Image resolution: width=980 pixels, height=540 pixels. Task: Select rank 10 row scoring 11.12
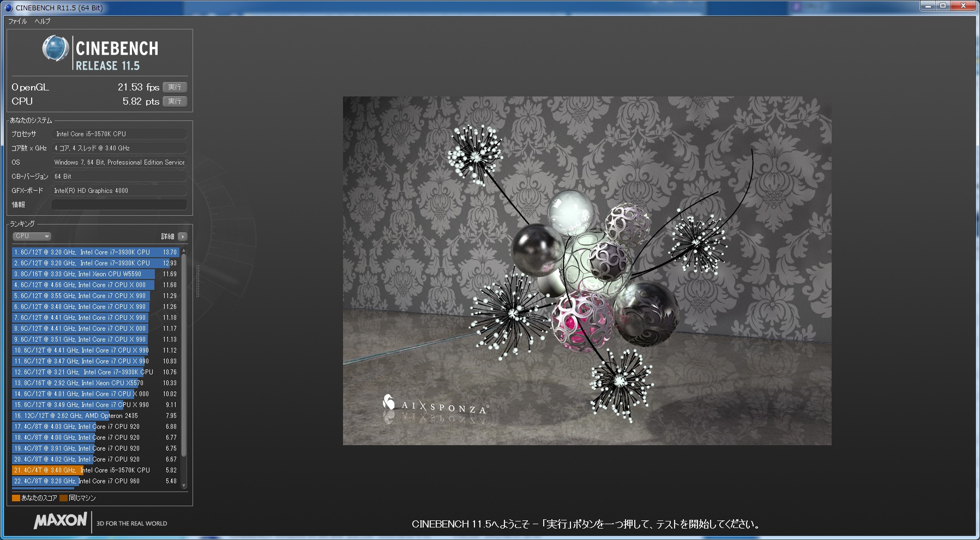96,350
